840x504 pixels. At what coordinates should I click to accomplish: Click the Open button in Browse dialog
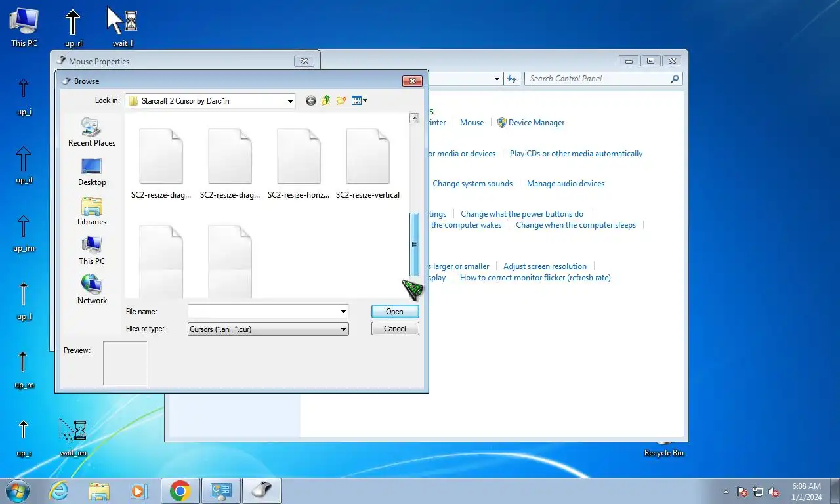[395, 311]
